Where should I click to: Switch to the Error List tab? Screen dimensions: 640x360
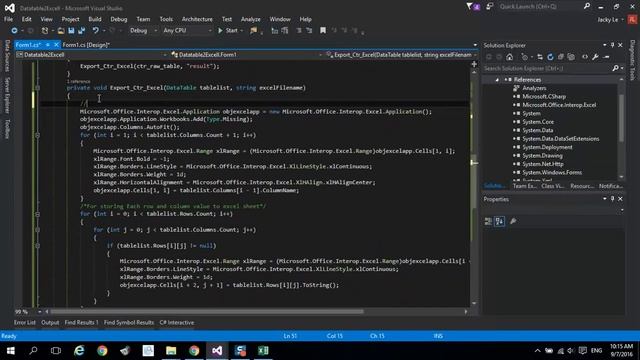[25, 322]
